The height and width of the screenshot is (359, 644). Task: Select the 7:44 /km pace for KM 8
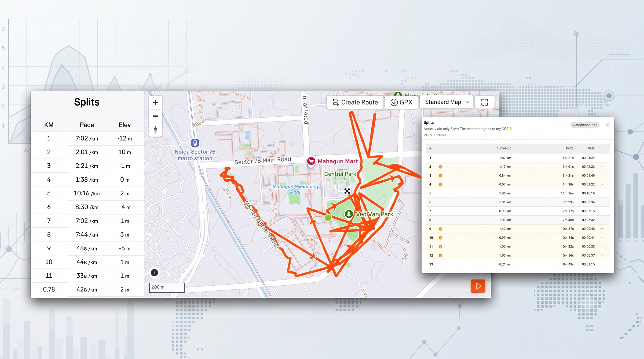[87, 234]
